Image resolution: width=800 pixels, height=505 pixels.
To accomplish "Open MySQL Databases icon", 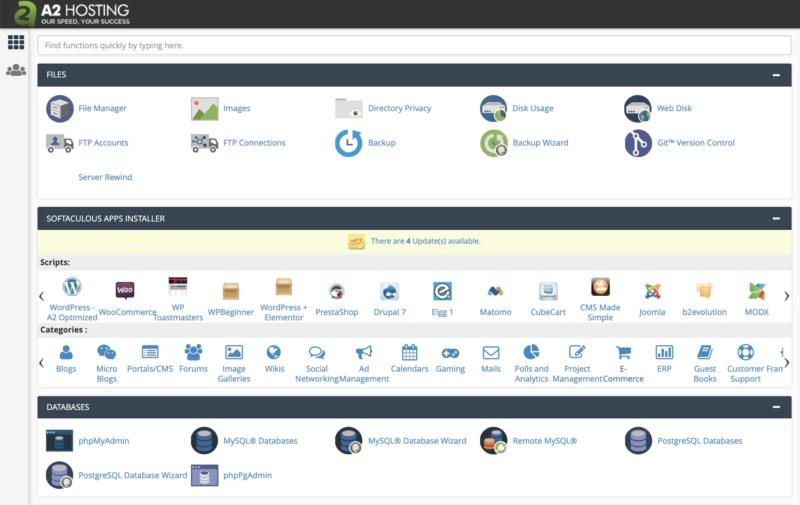I will click(x=205, y=441).
